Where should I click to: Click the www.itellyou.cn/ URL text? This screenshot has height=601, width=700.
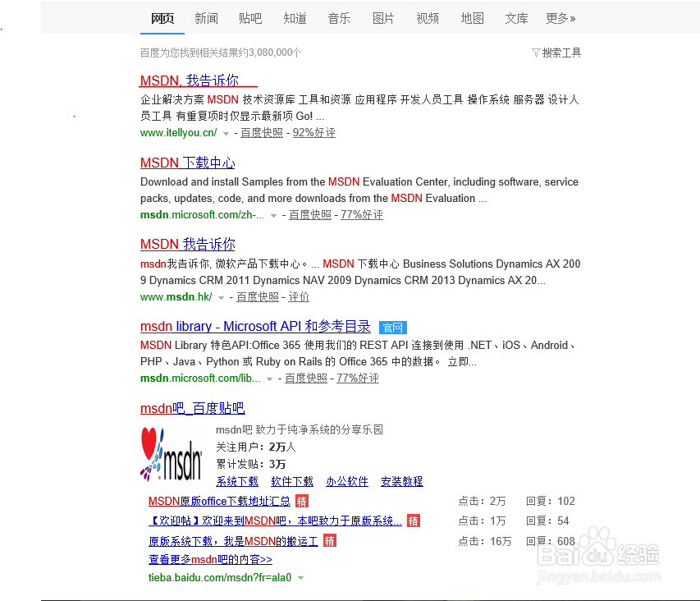coord(179,133)
